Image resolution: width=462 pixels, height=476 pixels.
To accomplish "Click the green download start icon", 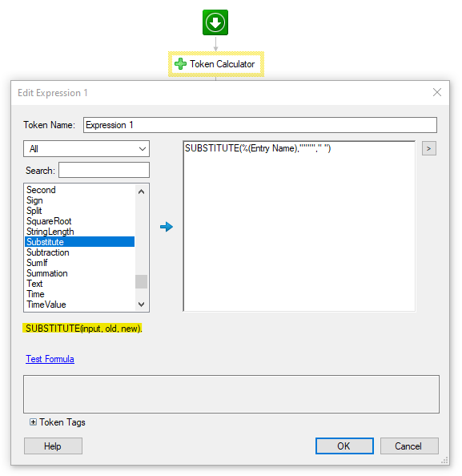I will point(215,22).
